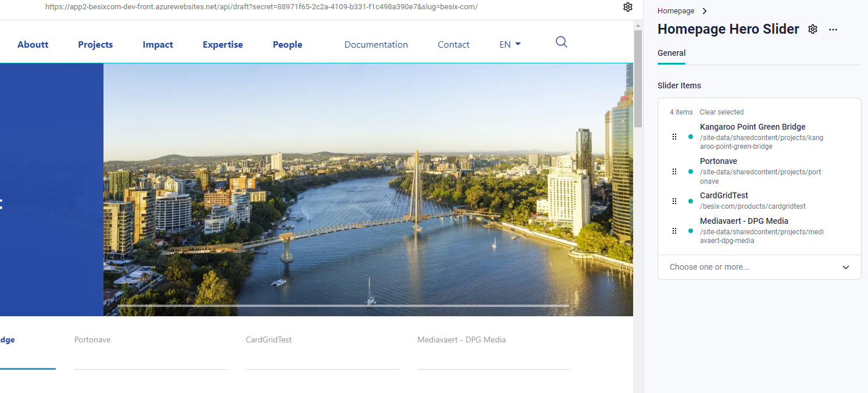Click drag handle beside Portonave item
Image resolution: width=868 pixels, height=393 pixels.
[674, 172]
